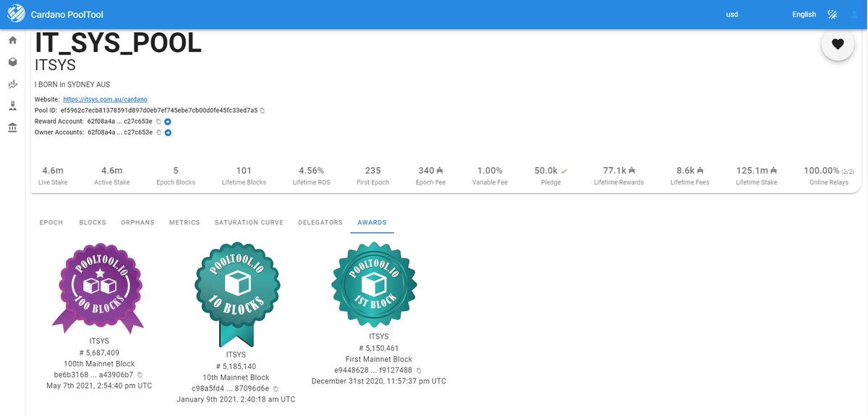Click the December 31st 2020 timestamp
The image size is (868, 416).
tap(379, 381)
